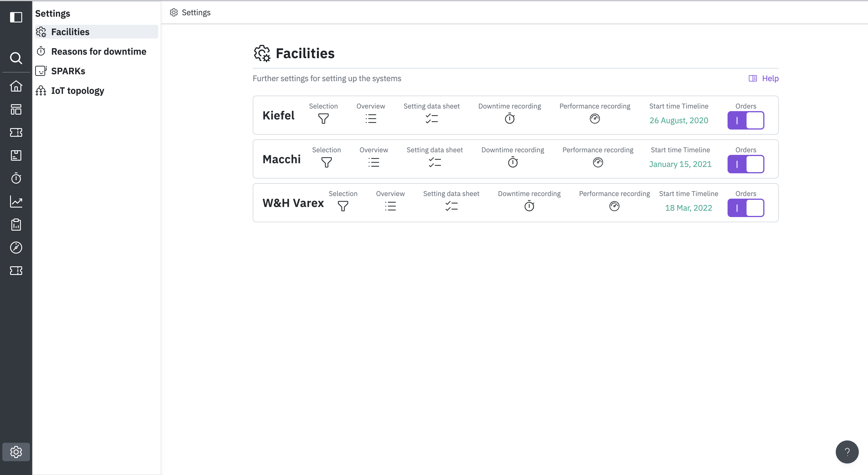Click the search magnifier in sidebar
868x475 pixels.
click(x=16, y=58)
